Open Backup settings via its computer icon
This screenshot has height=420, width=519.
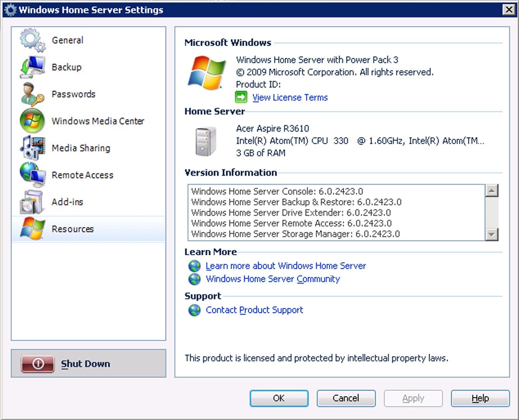coord(33,67)
